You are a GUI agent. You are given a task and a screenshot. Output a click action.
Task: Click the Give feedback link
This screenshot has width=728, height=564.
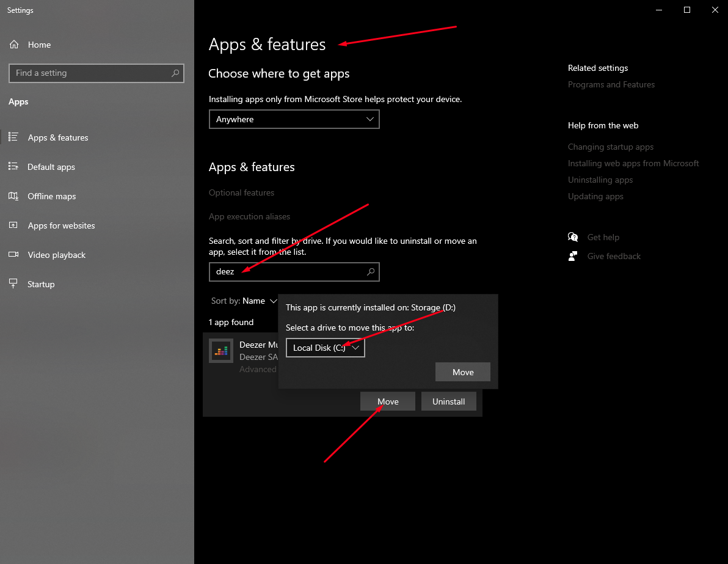(614, 256)
